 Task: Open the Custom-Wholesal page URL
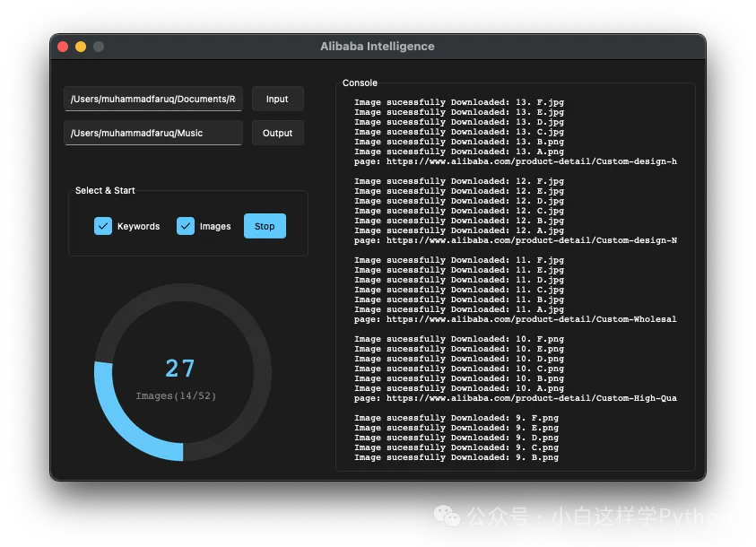click(515, 319)
